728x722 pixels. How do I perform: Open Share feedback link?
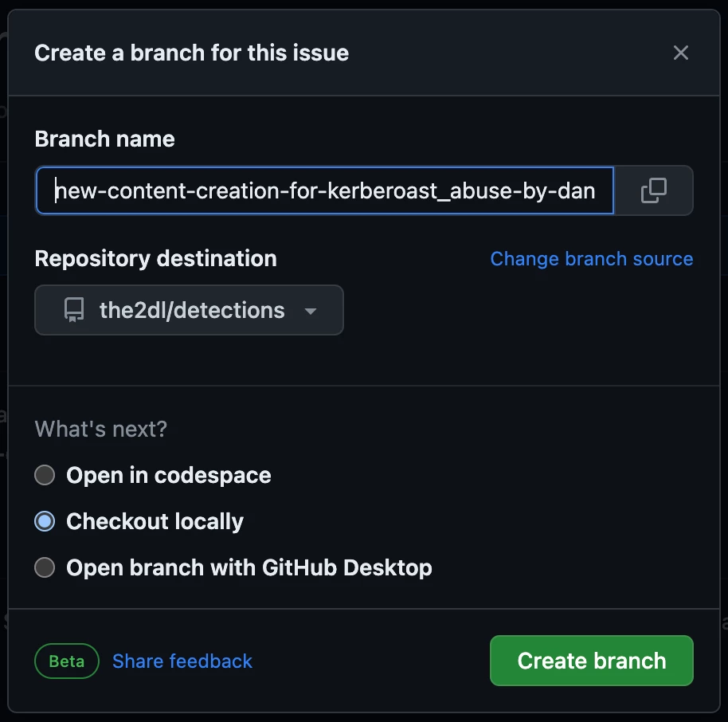182,661
